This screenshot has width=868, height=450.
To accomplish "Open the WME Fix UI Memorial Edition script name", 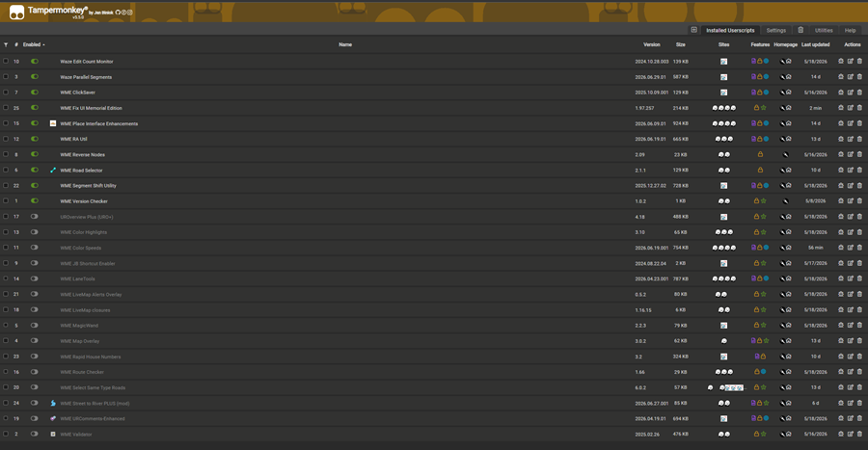I will (x=91, y=108).
